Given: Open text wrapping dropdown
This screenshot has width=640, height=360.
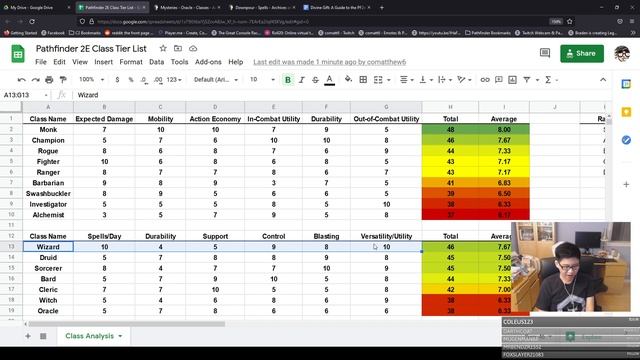Looking at the screenshot, I should [x=445, y=80].
